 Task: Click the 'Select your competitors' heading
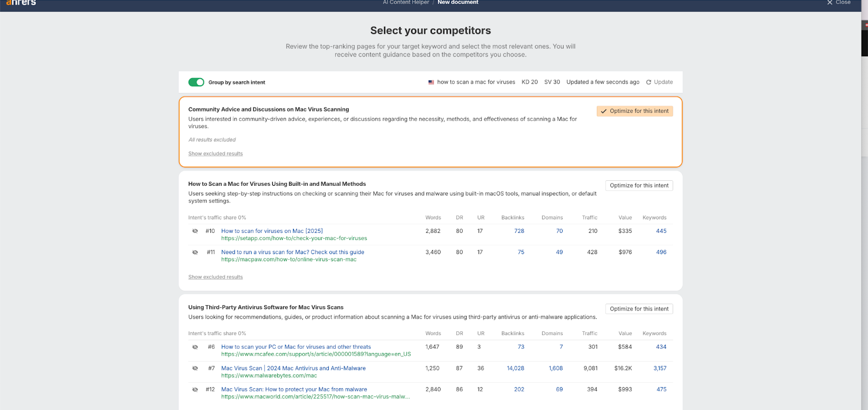pos(431,30)
